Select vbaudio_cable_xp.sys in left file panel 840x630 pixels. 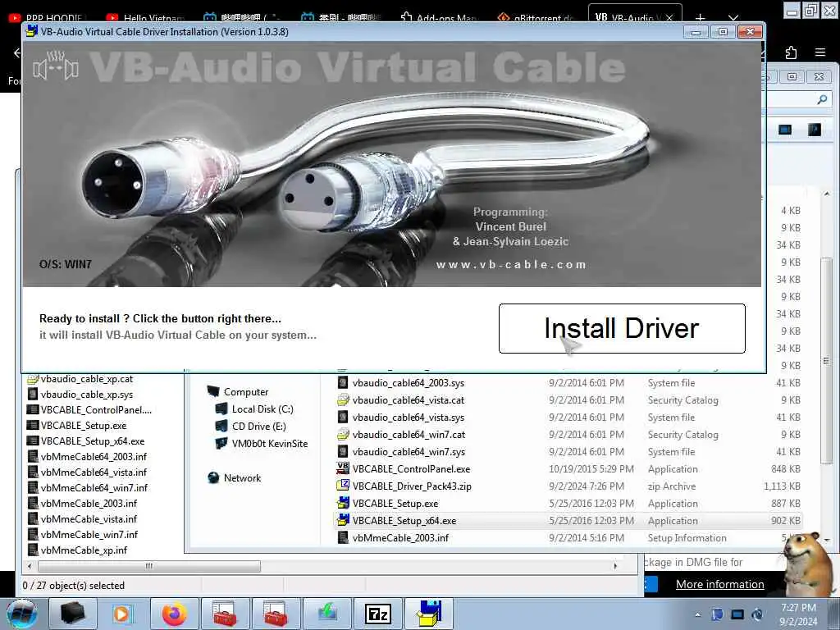pos(86,395)
